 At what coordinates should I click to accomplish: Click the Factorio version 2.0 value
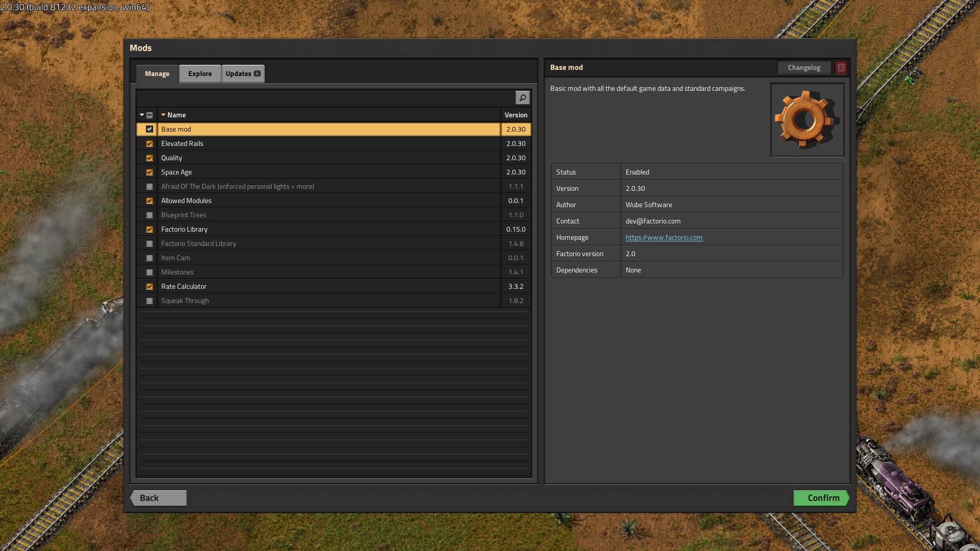click(x=630, y=254)
